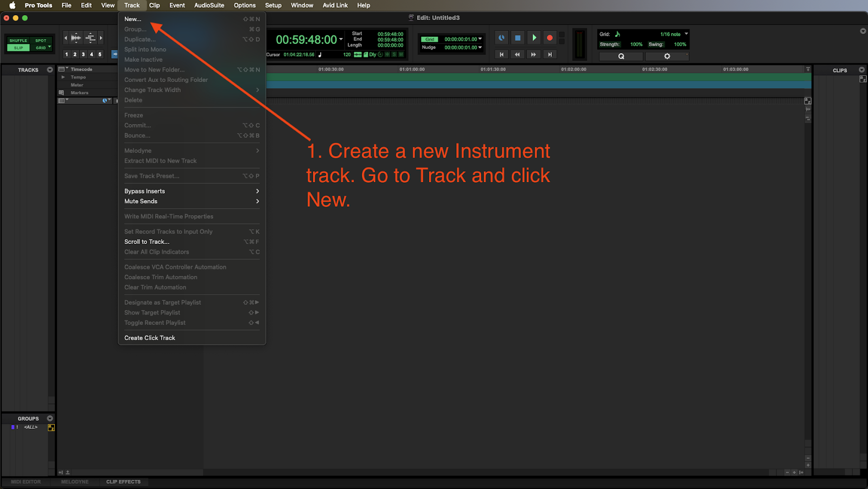Enable Shuffle edit mode
The image size is (868, 489).
click(18, 41)
